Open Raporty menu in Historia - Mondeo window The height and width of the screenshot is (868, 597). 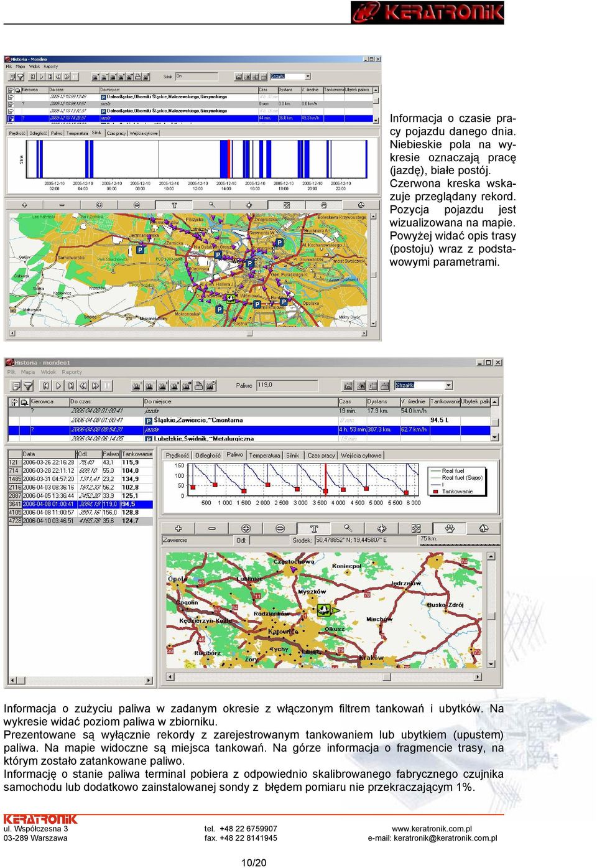[x=50, y=67]
